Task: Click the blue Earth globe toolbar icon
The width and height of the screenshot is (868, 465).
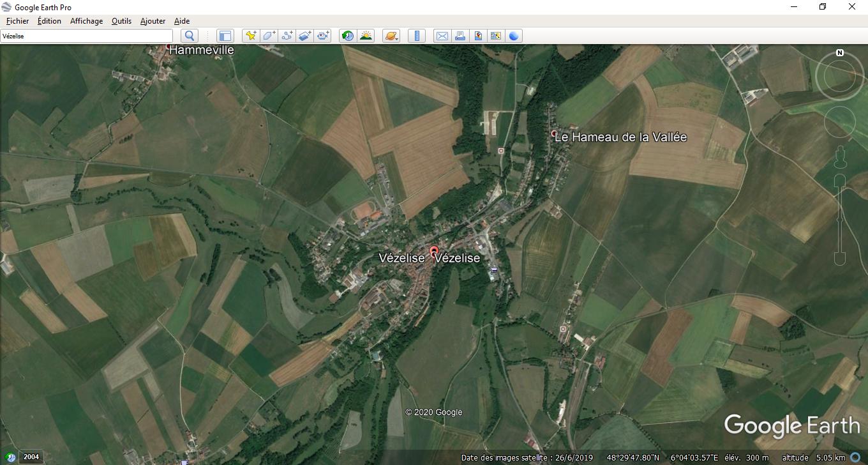Action: tap(514, 36)
